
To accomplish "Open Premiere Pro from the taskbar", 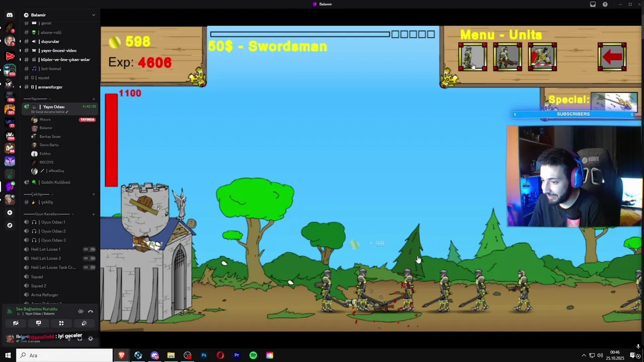I will tap(236, 355).
